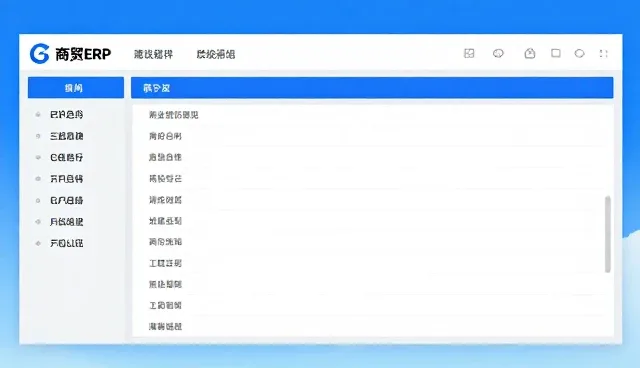Click the 商贸ERP brand name text
The width and height of the screenshot is (640, 368).
[83, 54]
